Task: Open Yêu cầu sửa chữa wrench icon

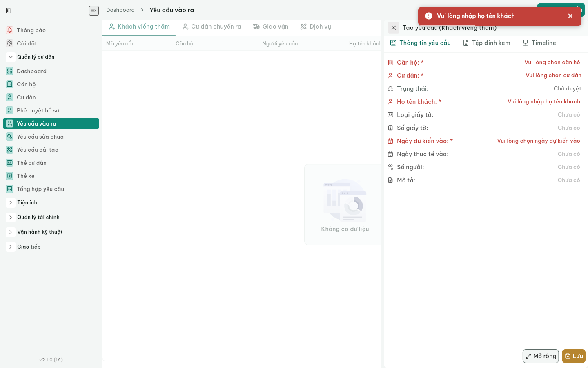Action: click(10, 137)
